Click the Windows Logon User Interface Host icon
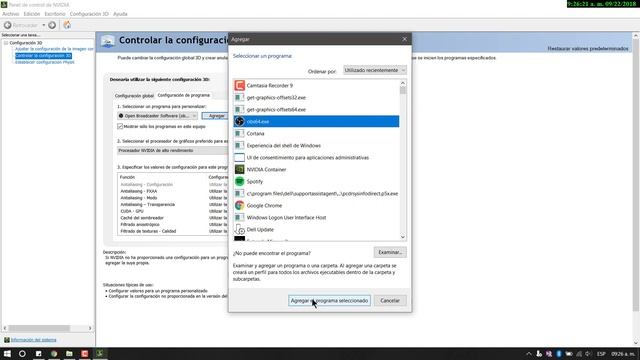Viewport: 640px width, 360px height. pyautogui.click(x=240, y=218)
